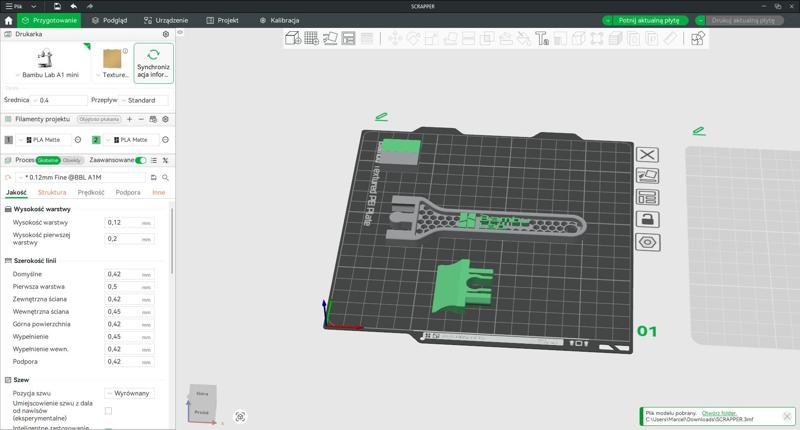This screenshot has height=430, width=800.
Task: Open the Podpora settings tab
Action: tap(128, 192)
